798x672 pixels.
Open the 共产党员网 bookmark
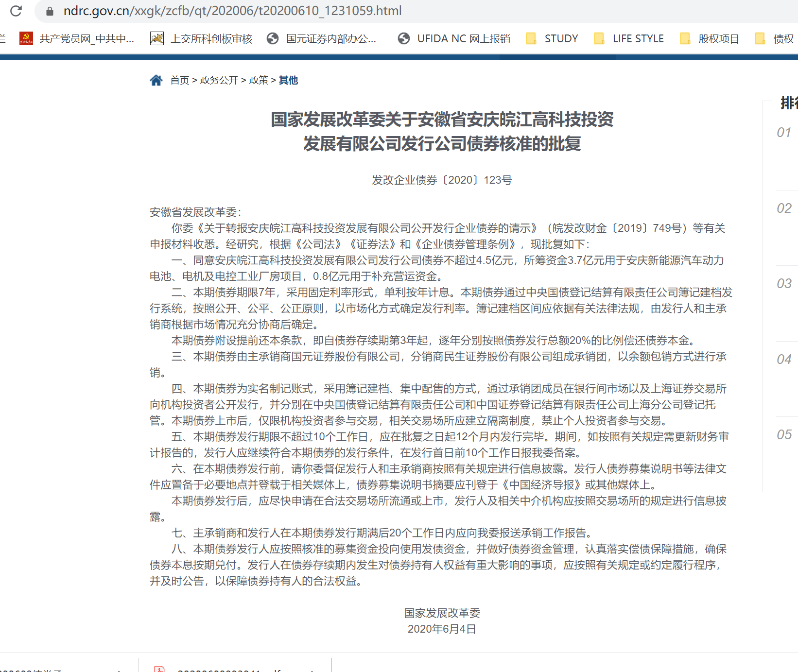pos(77,38)
